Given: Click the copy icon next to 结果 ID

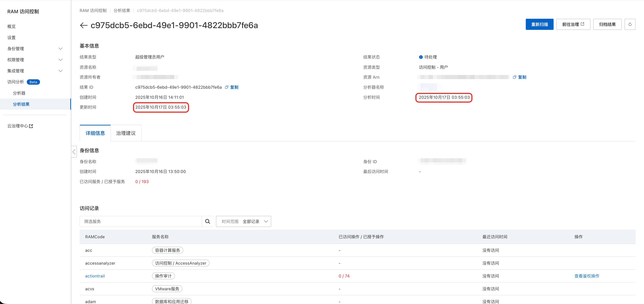Looking at the screenshot, I should pyautogui.click(x=227, y=87).
